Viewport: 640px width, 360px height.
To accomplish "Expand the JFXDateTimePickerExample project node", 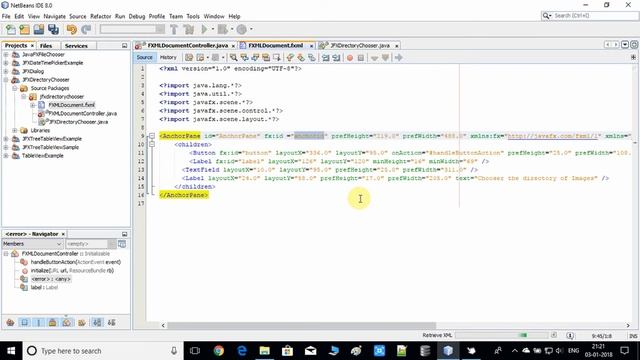I will (x=6, y=63).
